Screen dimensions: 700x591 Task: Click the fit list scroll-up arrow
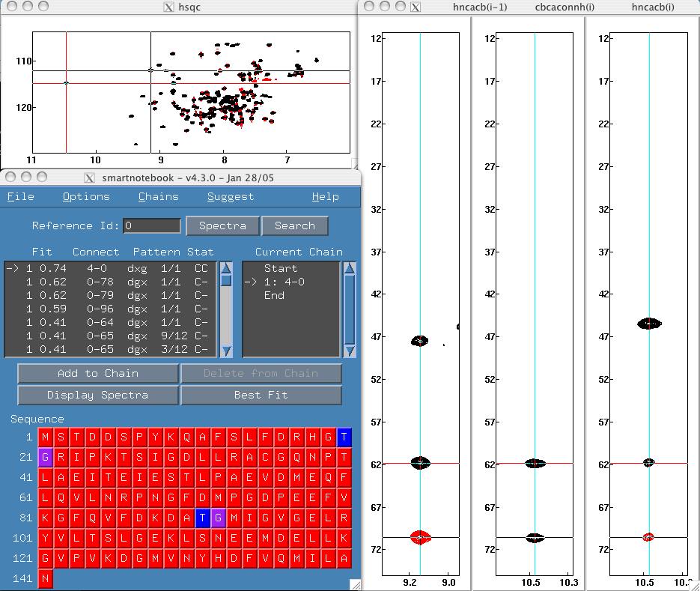pyautogui.click(x=226, y=268)
